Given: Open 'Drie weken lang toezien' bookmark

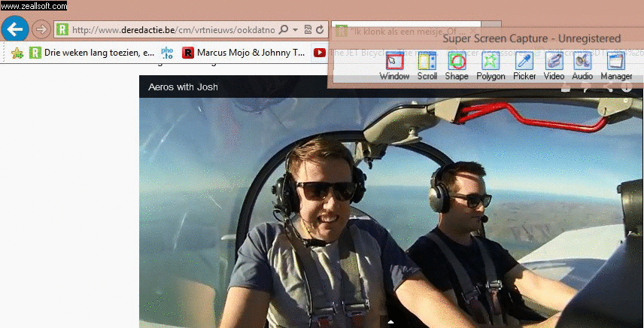Looking at the screenshot, I should click(90, 53).
